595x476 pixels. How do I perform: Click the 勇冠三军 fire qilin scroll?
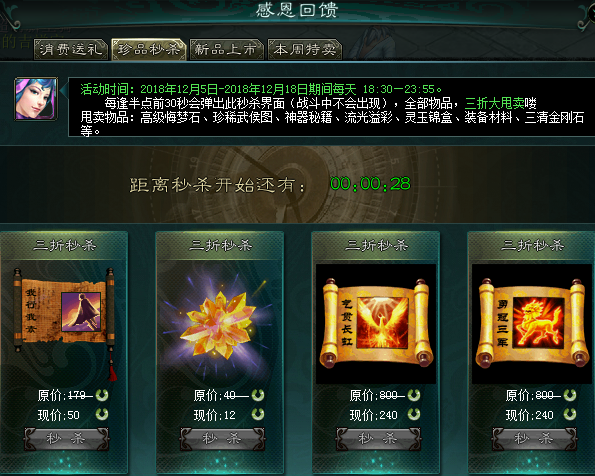pyautogui.click(x=532, y=324)
